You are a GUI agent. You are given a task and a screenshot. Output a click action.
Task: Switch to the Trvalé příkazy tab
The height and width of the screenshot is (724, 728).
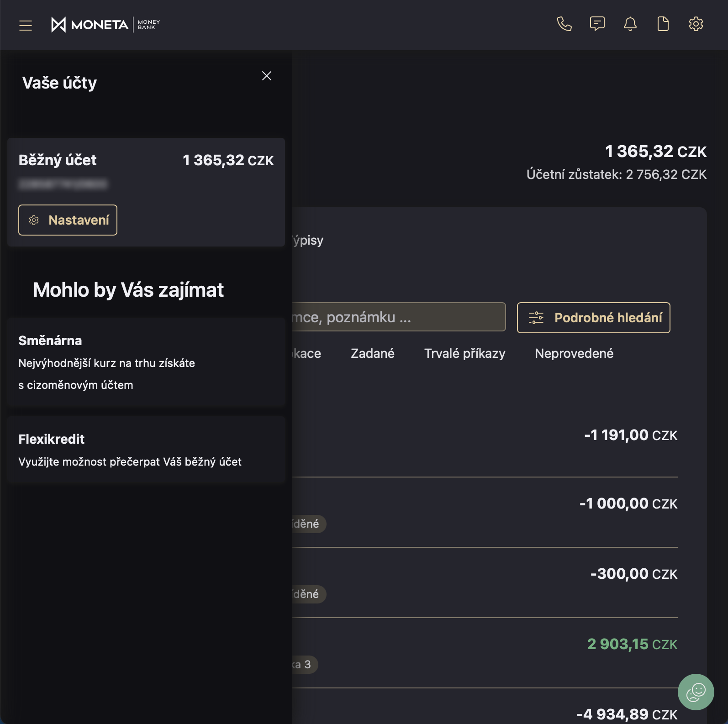[464, 353]
